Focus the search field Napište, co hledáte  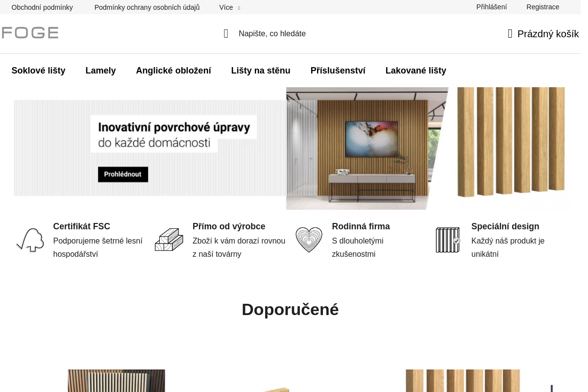[x=272, y=34]
